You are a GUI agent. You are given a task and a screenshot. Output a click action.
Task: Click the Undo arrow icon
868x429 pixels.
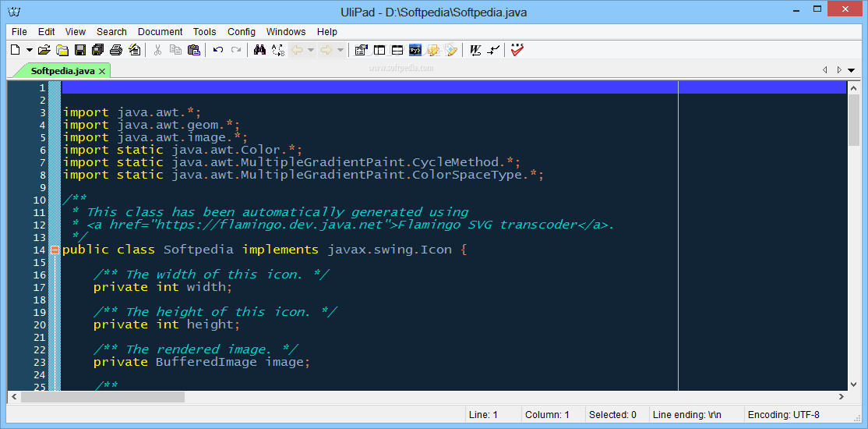tap(218, 50)
